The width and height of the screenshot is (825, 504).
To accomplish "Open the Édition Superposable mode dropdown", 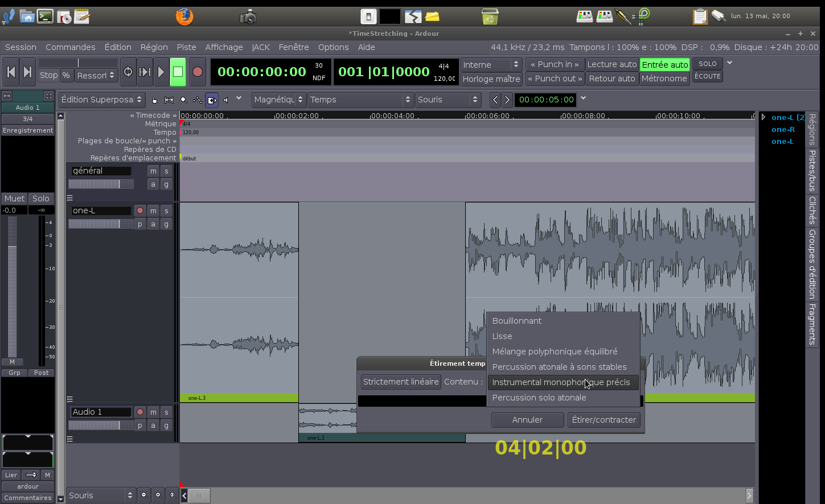I will [102, 100].
